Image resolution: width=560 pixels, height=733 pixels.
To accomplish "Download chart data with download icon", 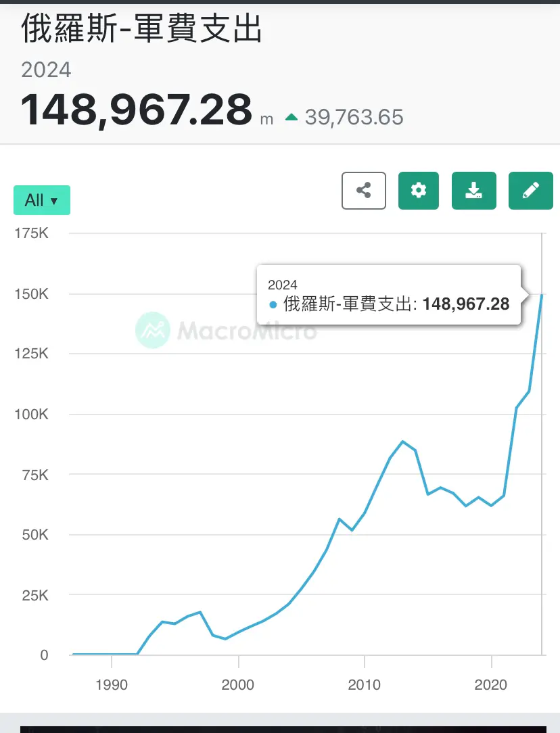I will click(x=473, y=191).
